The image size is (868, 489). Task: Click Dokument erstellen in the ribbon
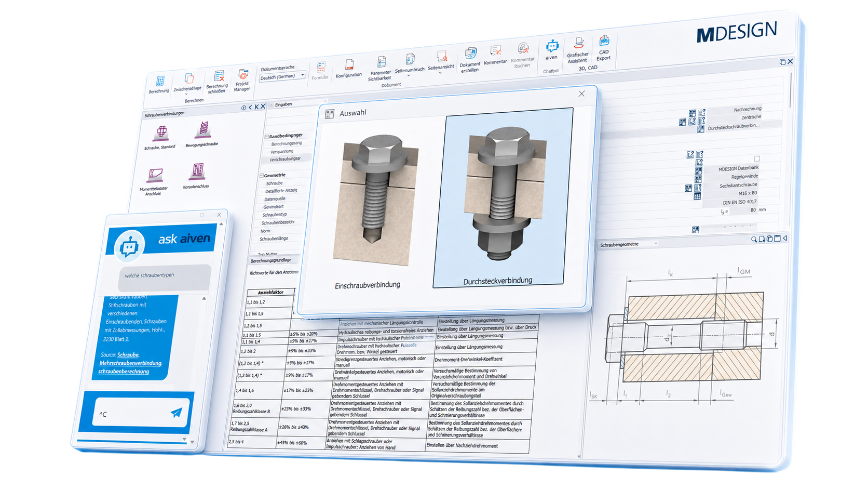(x=470, y=60)
